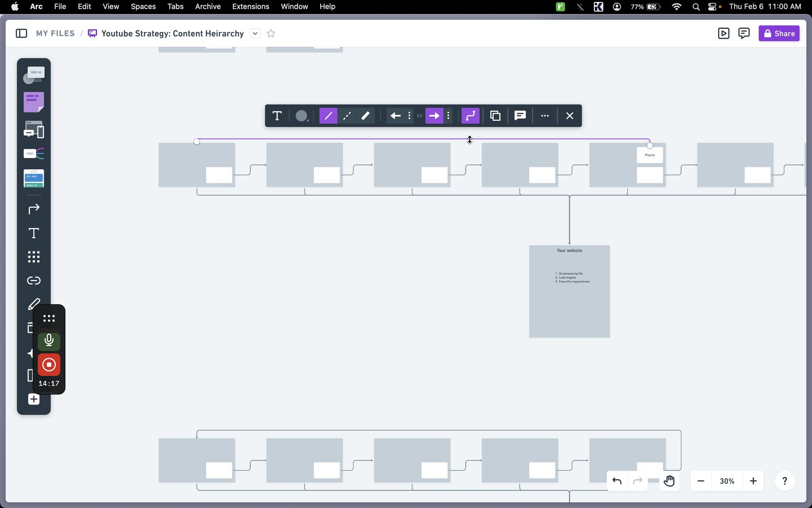Add comment to connector from toolbar
The height and width of the screenshot is (508, 812).
(520, 116)
